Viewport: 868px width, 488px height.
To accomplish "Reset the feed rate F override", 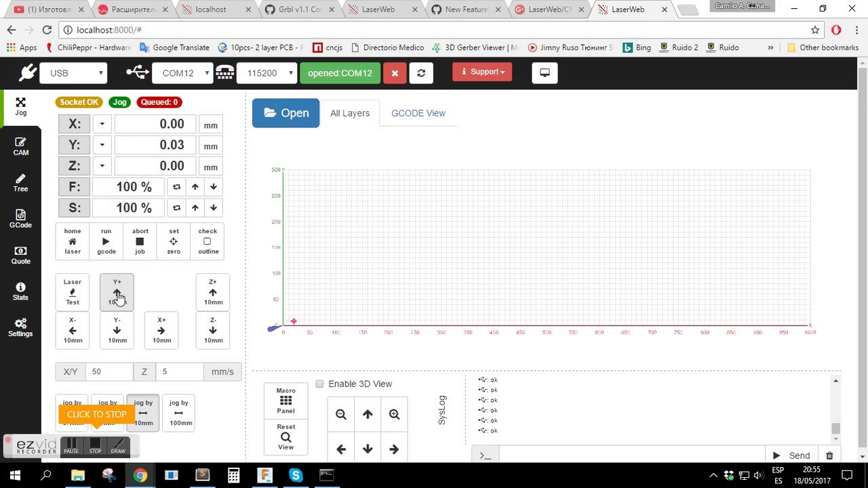I will [x=176, y=187].
